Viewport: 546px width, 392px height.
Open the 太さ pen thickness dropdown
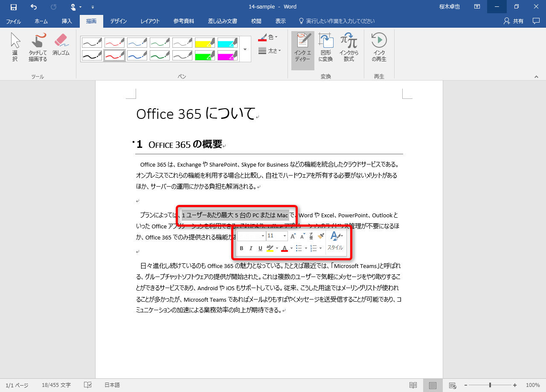pyautogui.click(x=270, y=51)
